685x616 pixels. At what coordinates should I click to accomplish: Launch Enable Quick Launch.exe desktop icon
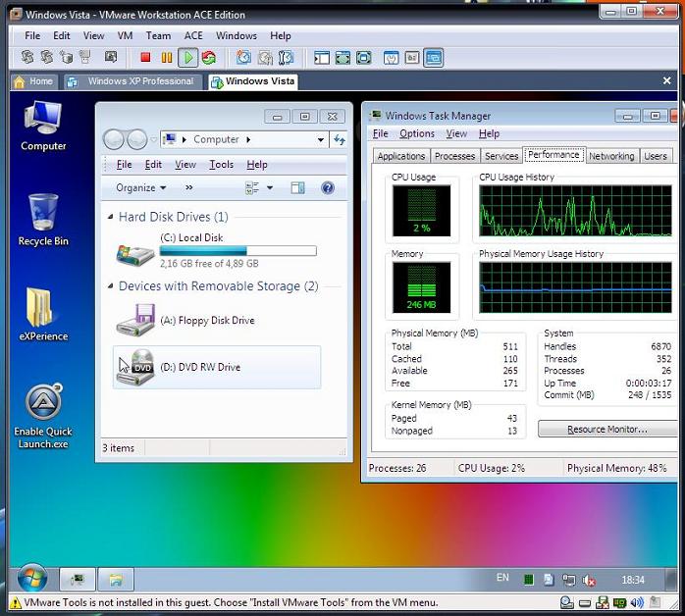click(43, 416)
